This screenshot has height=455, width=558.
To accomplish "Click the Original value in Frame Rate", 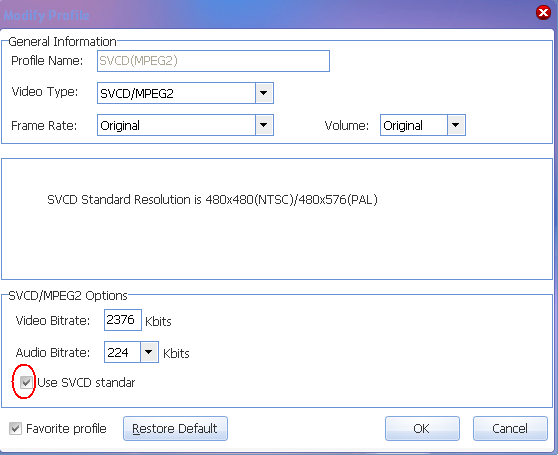I will click(120, 126).
